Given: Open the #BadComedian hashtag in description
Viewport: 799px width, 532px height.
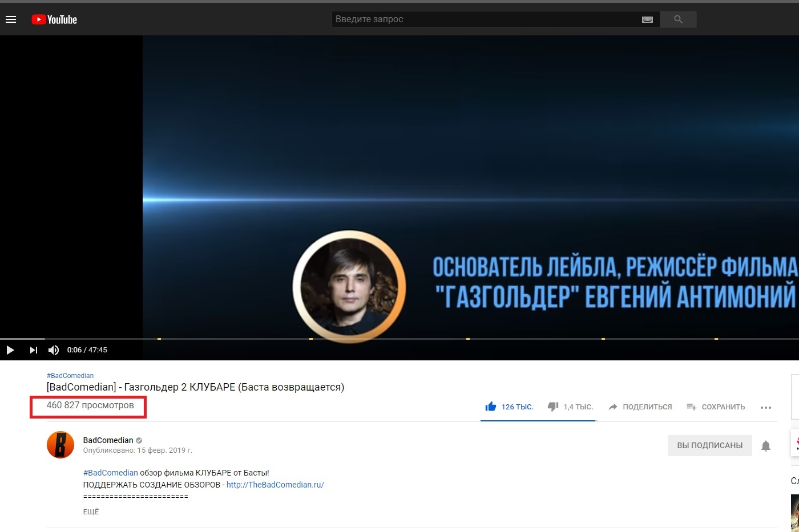Looking at the screenshot, I should pos(111,473).
